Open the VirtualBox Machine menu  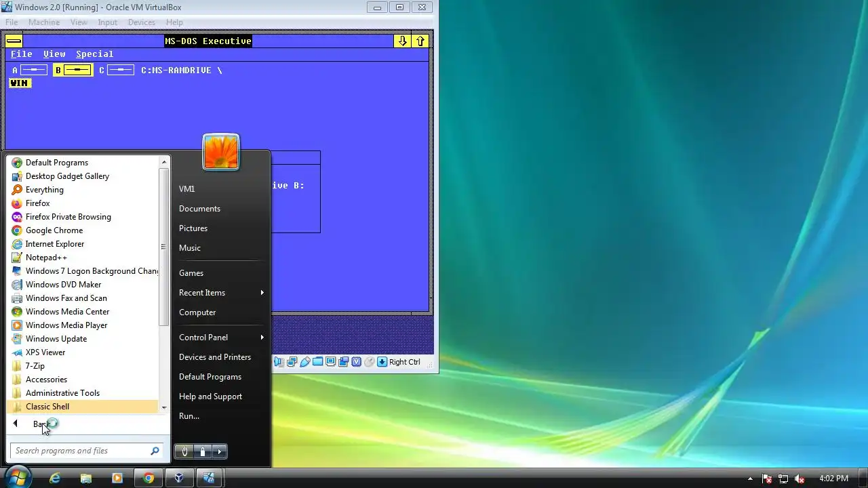click(44, 22)
